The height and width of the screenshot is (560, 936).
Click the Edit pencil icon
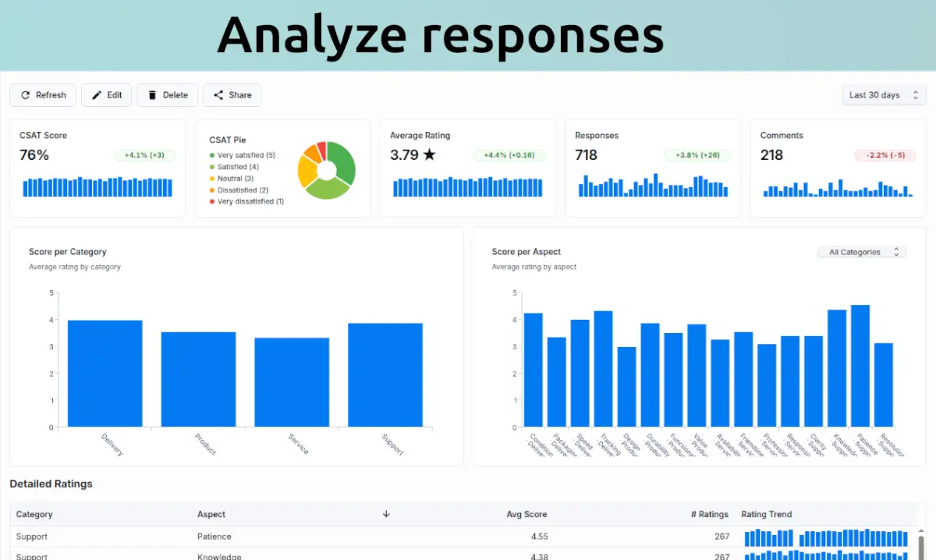[97, 95]
